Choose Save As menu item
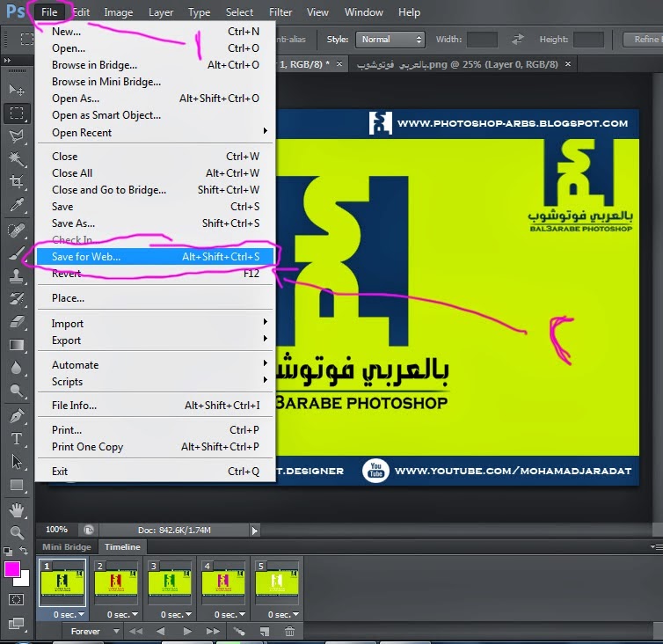 (155, 223)
